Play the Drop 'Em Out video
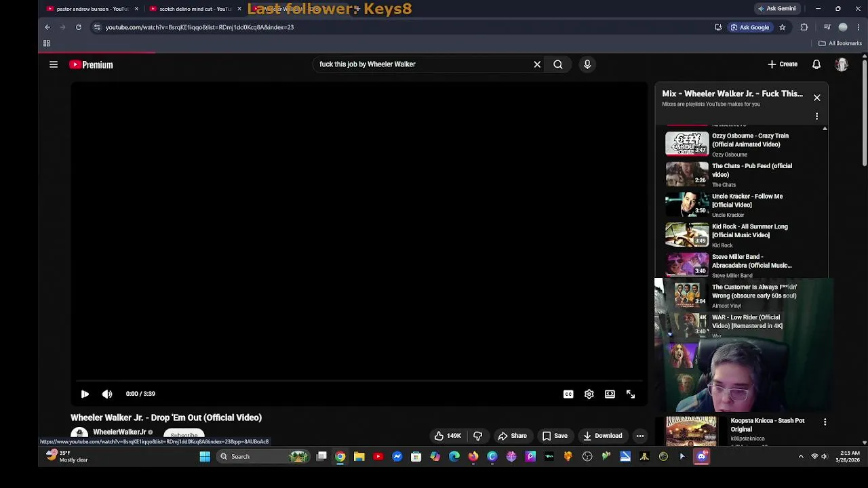The height and width of the screenshot is (488, 868). coord(85,394)
